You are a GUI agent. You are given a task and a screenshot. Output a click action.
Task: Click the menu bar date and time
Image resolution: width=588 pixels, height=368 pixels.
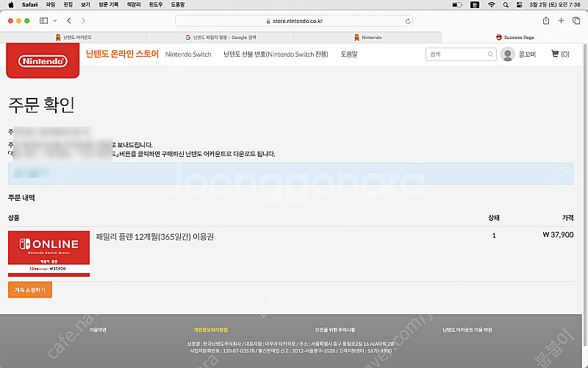pyautogui.click(x=555, y=5)
